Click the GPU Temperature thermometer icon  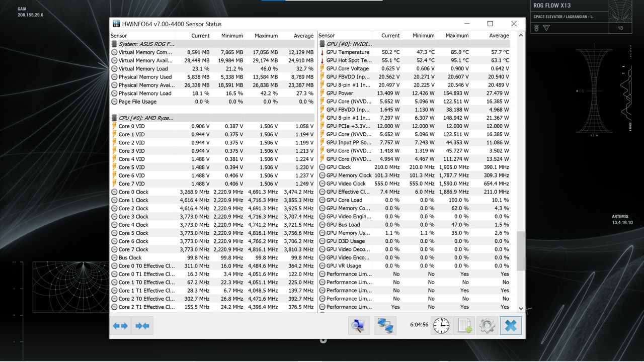pos(323,52)
